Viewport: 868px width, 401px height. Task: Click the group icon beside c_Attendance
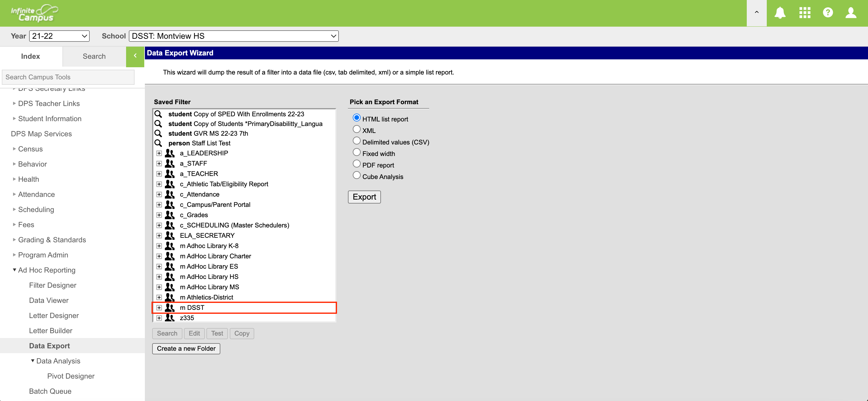tap(170, 194)
